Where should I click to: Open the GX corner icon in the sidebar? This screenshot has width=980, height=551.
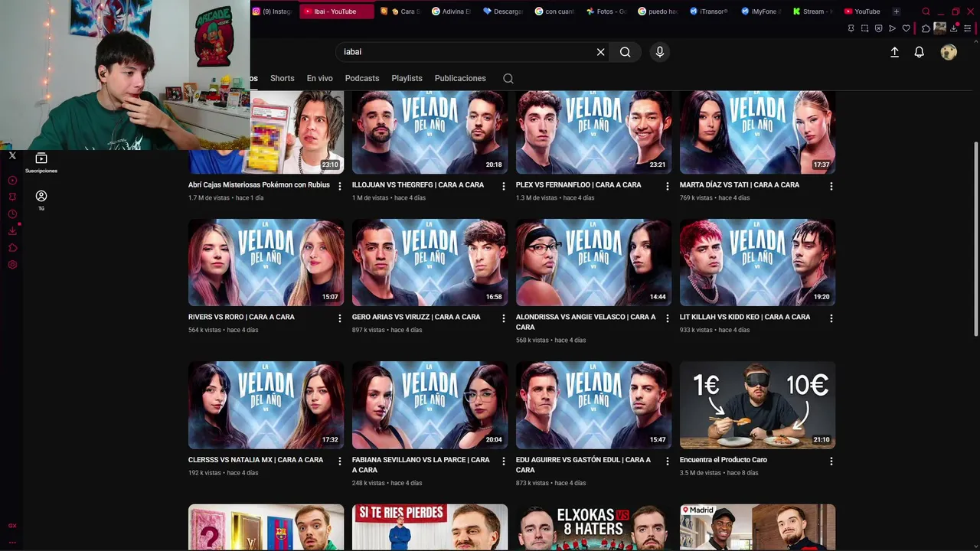[12, 526]
